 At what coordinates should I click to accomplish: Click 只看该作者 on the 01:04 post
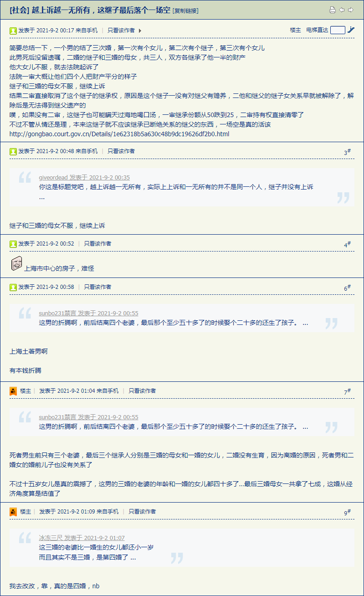pyautogui.click(x=142, y=391)
